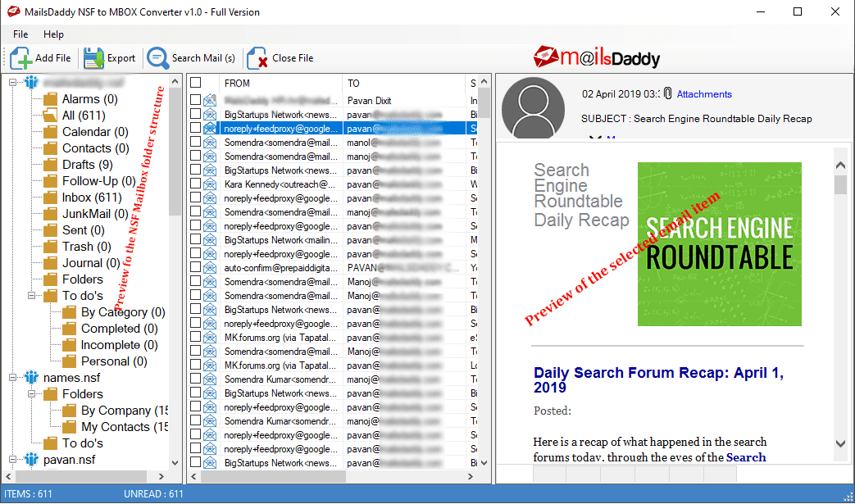Viewport: 855px width, 504px height.
Task: Click the Trash (0) folder icon
Action: coord(50,247)
